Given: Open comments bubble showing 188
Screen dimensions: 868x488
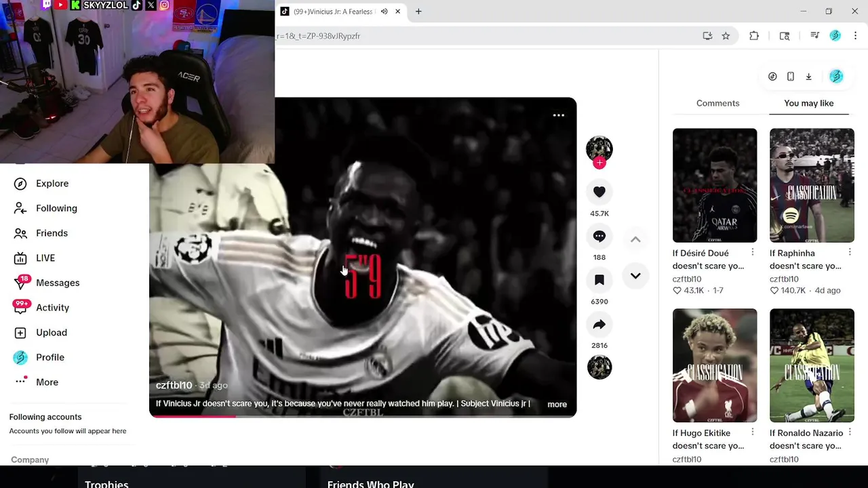Looking at the screenshot, I should [599, 237].
